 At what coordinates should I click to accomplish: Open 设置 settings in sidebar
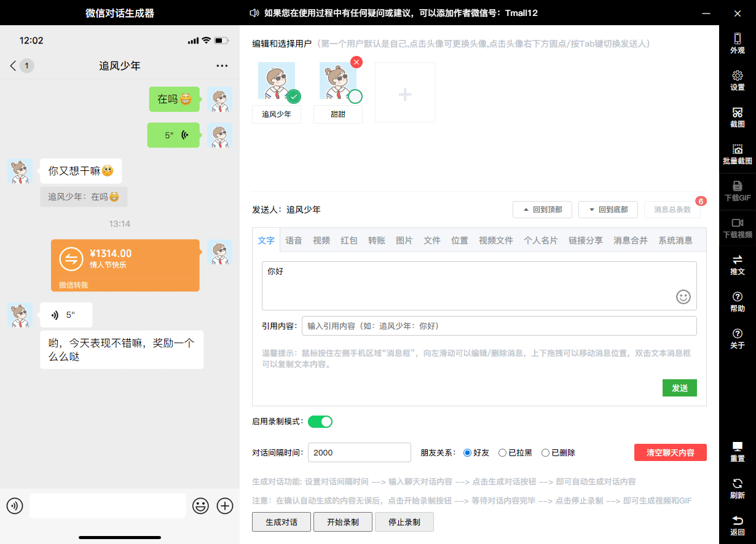[737, 80]
